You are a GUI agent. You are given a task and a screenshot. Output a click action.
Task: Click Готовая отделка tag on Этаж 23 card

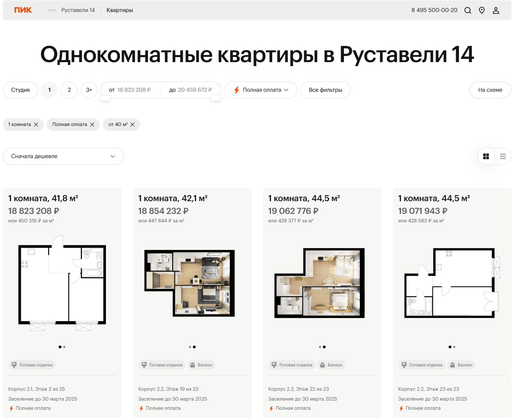tap(422, 365)
